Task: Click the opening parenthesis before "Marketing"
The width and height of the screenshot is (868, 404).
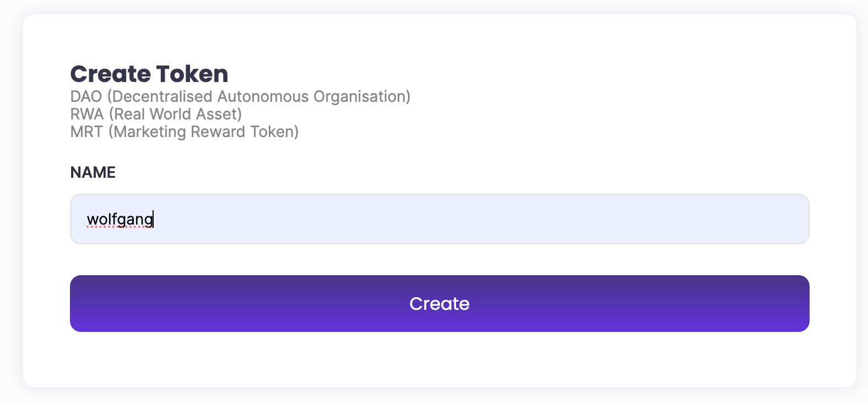Action: (x=111, y=132)
